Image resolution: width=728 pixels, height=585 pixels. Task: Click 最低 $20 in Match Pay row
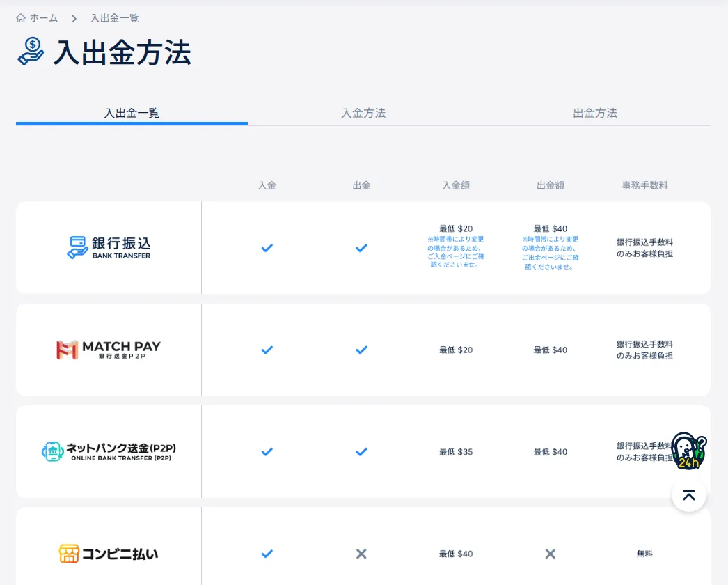(x=456, y=350)
